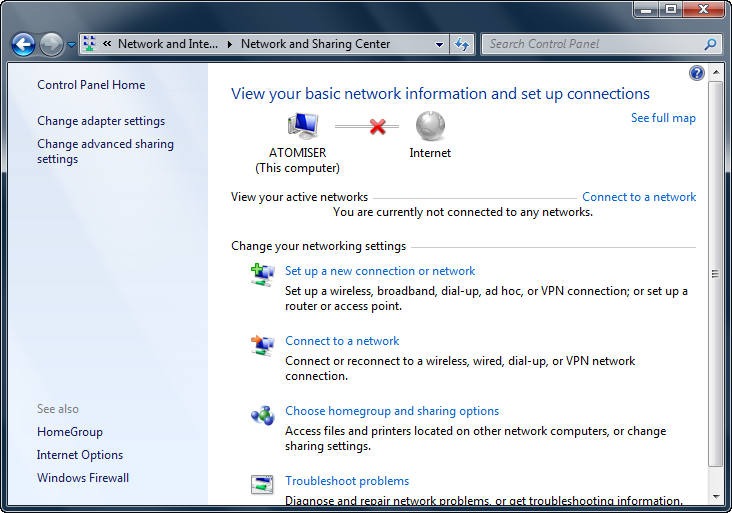
Task: Open the recent pages dropdown arrow
Action: (x=71, y=45)
